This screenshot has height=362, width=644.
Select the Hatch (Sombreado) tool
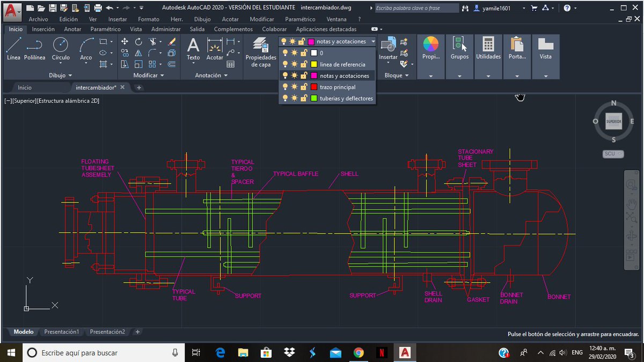tap(104, 64)
